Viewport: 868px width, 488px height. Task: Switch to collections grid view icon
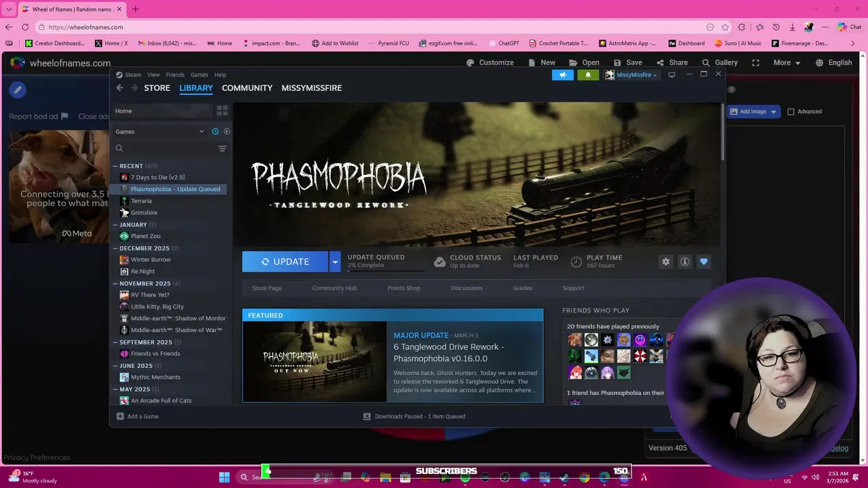pyautogui.click(x=222, y=110)
